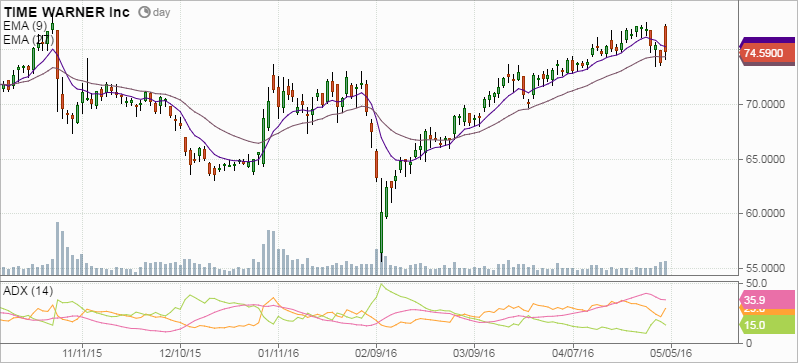Click the 70.0000 price axis label
798x363 pixels.
[x=764, y=104]
